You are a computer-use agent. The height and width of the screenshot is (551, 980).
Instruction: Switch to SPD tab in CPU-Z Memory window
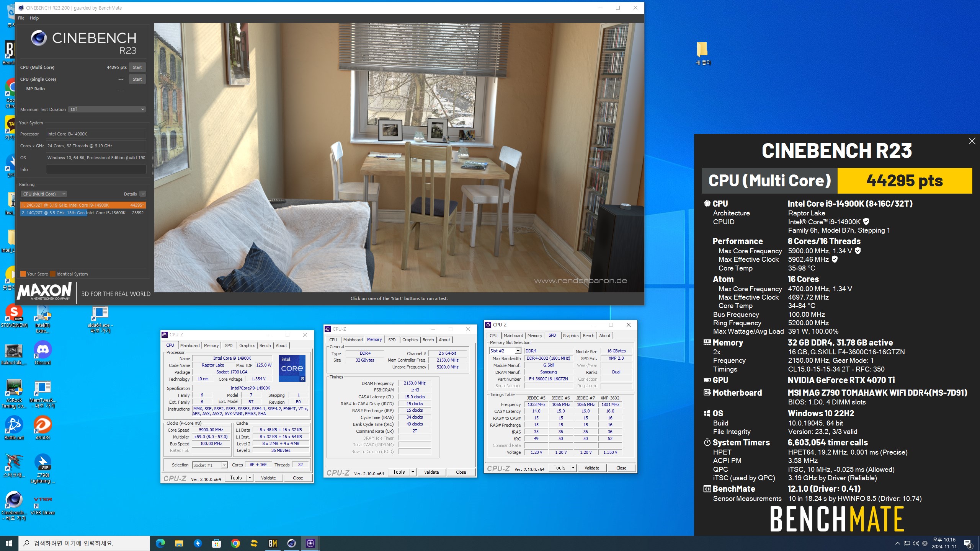[x=392, y=340]
